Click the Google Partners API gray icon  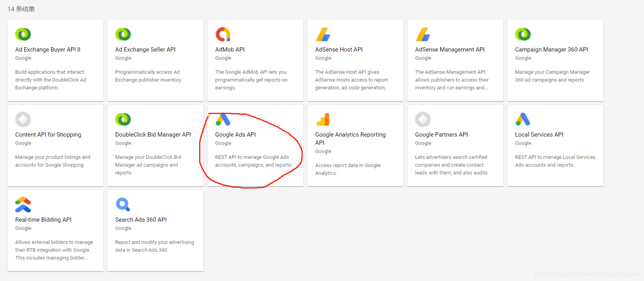423,119
